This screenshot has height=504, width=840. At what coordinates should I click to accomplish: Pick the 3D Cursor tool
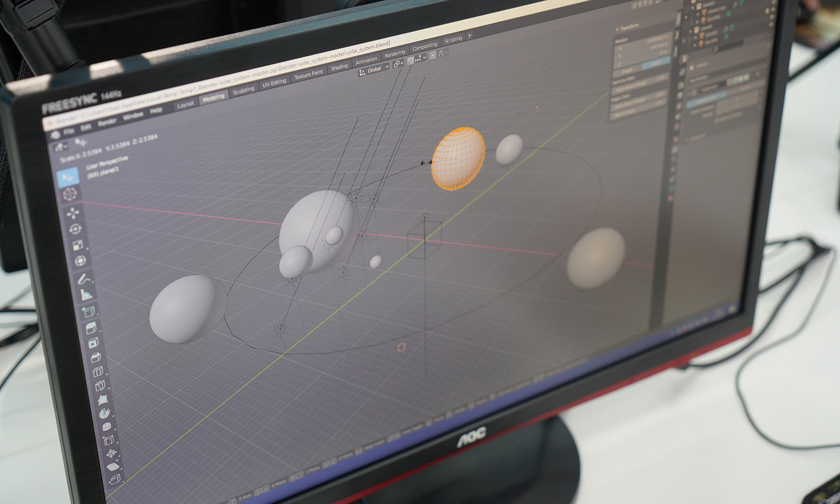pyautogui.click(x=70, y=194)
